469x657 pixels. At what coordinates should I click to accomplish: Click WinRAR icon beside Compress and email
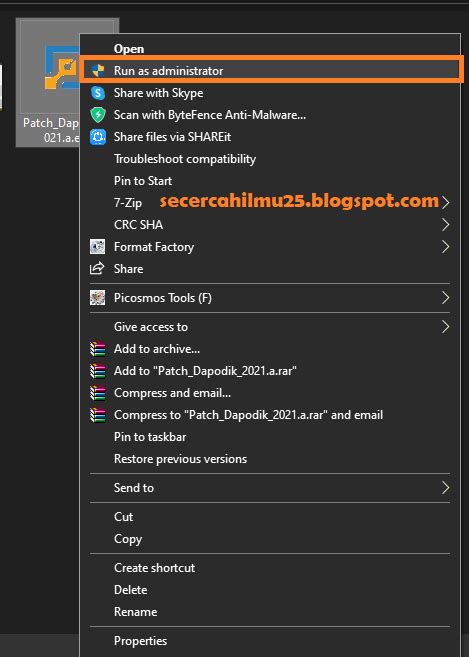pos(98,393)
